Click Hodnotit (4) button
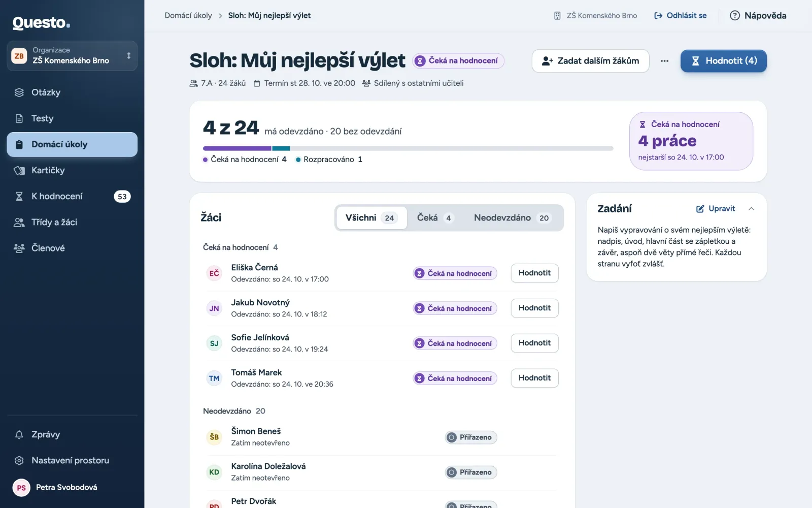Image resolution: width=812 pixels, height=508 pixels. [723, 61]
